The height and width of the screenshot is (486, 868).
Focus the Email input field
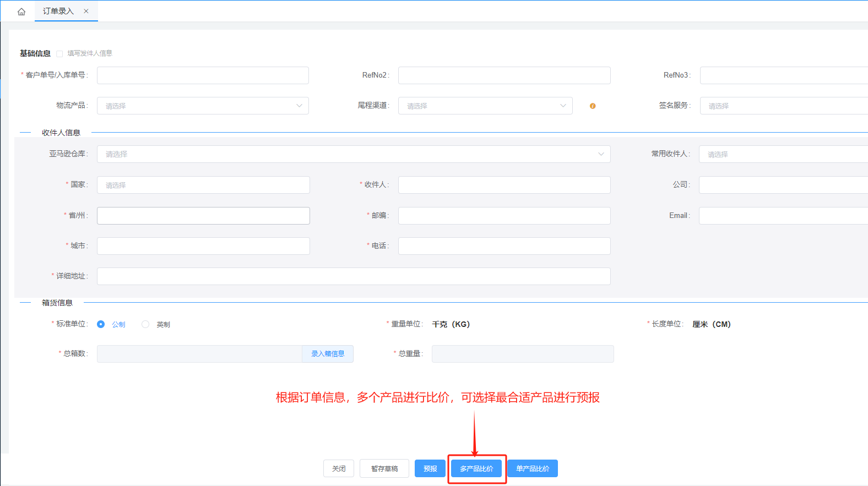click(x=783, y=216)
